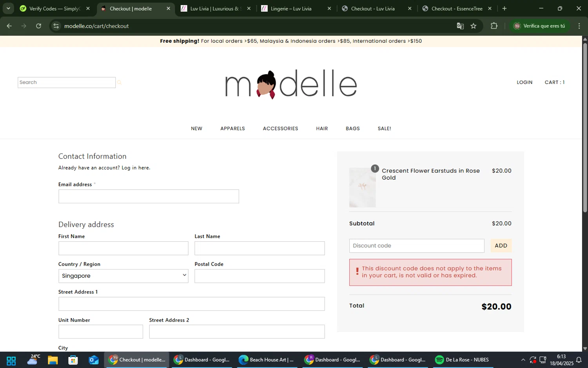Click the Crescent Flower Earstuds product name
Screen dimensions: 588x368
tap(431, 174)
